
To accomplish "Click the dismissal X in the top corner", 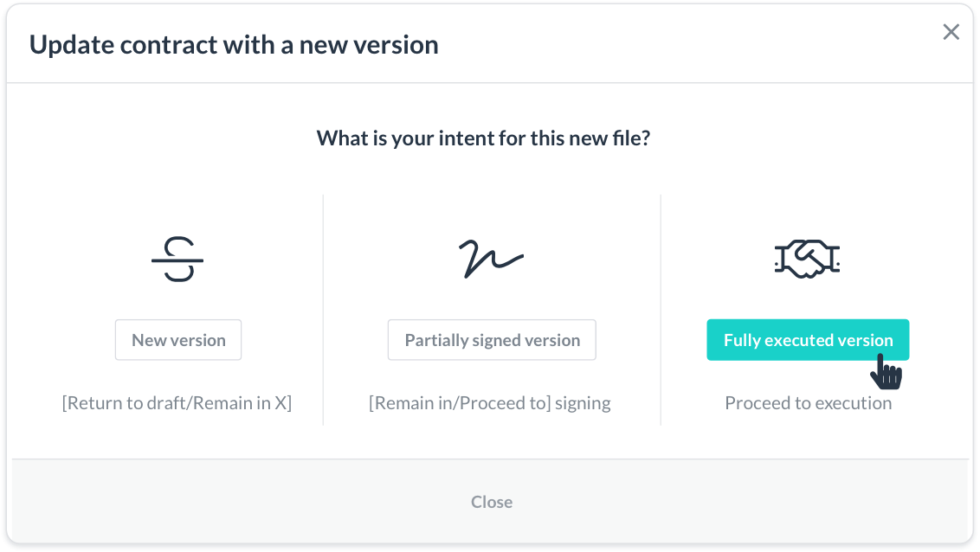I will tap(951, 31).
